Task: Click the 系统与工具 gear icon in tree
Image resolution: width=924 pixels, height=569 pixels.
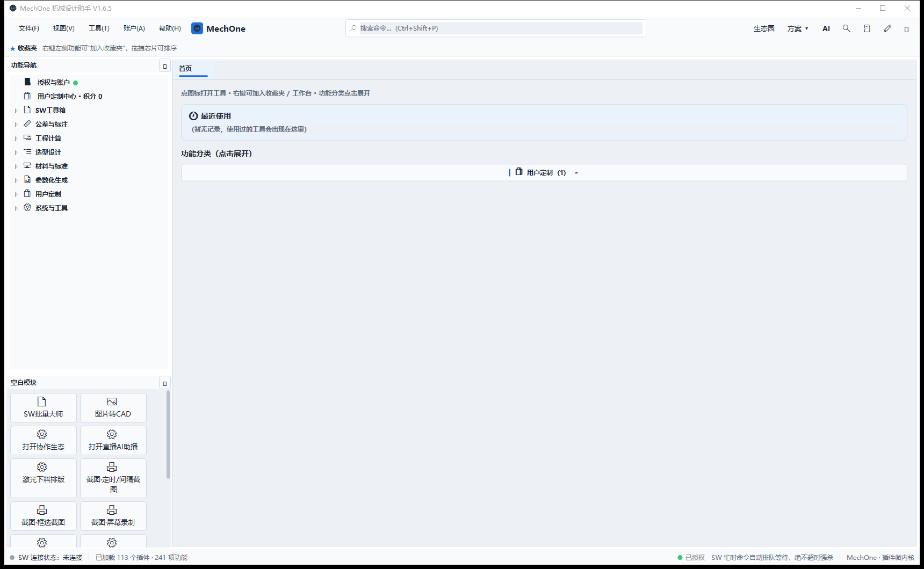Action: [27, 207]
